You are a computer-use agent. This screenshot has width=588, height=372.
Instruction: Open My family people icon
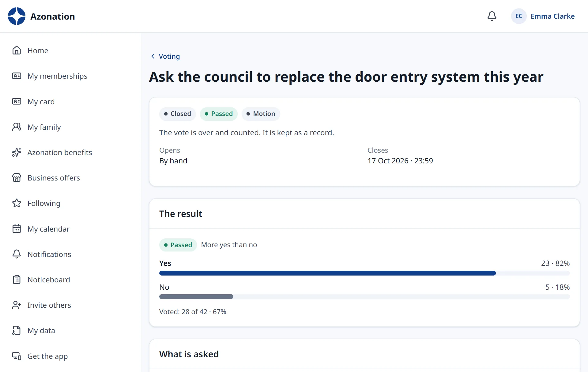pos(17,127)
